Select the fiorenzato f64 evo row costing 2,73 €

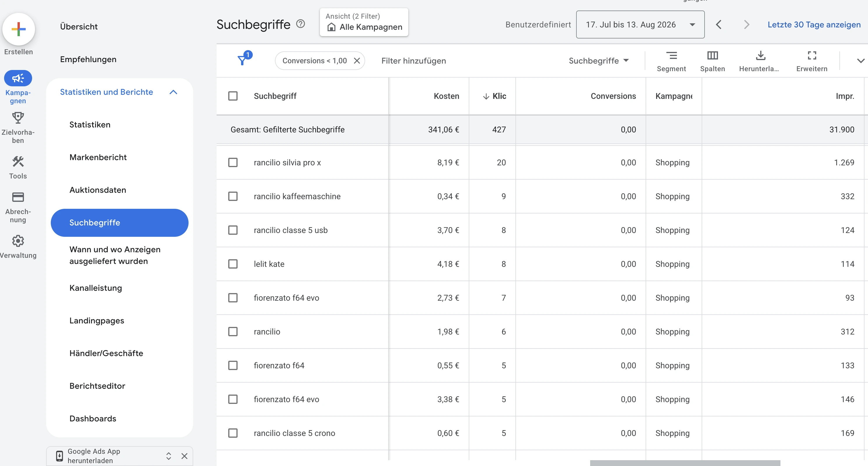[233, 298]
